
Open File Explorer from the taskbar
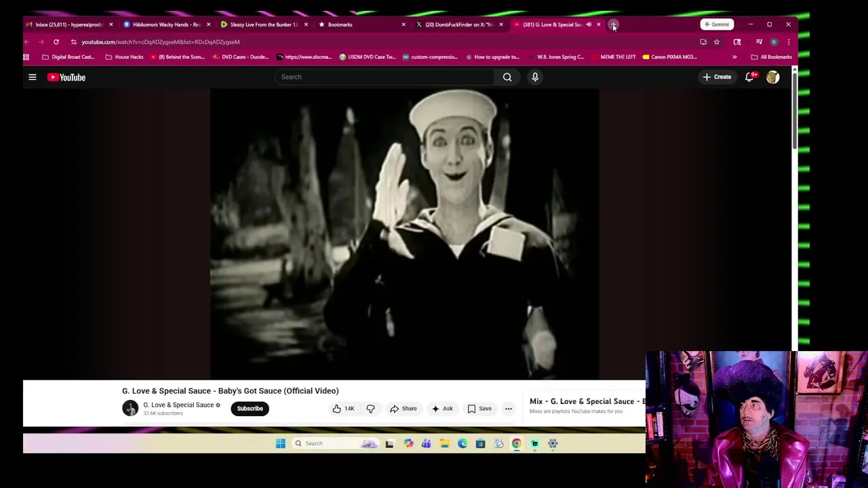point(444,443)
